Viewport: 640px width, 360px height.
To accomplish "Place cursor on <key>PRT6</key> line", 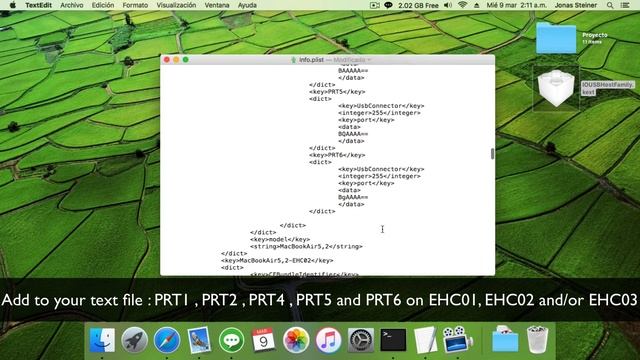I will pos(337,155).
